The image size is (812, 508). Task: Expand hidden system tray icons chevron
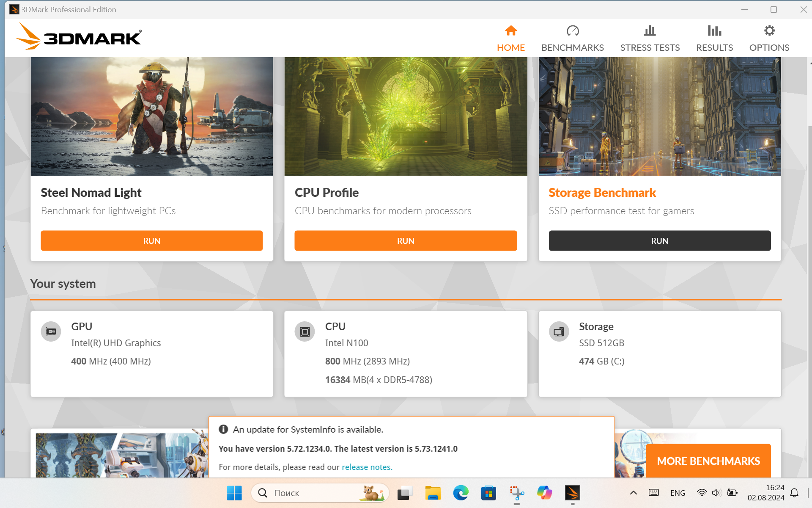633,493
